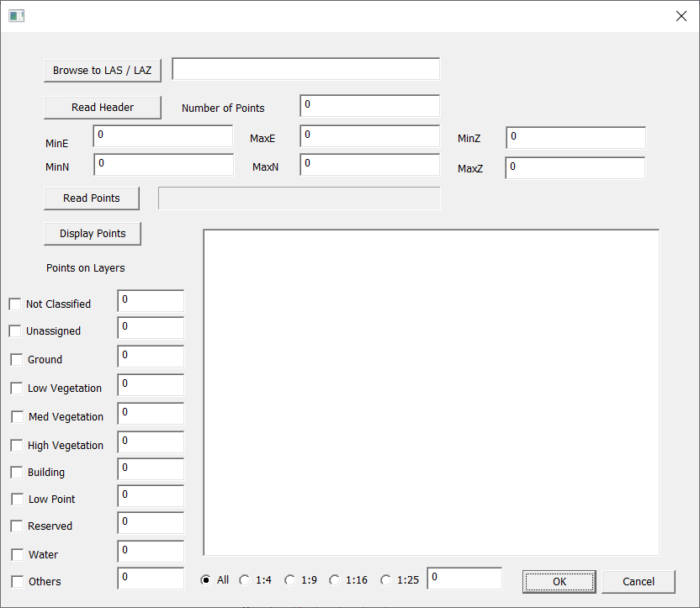Check the High Vegetation layer
This screenshot has width=700, height=608.
click(17, 446)
